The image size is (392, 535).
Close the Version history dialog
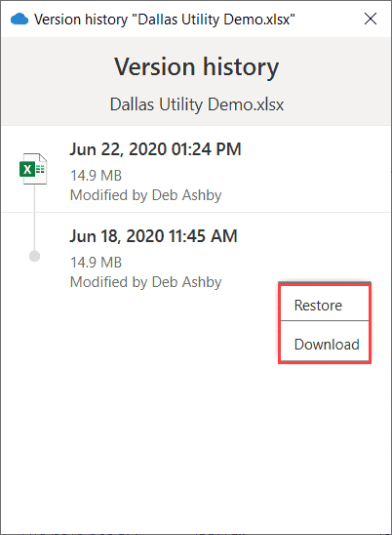pyautogui.click(x=371, y=19)
